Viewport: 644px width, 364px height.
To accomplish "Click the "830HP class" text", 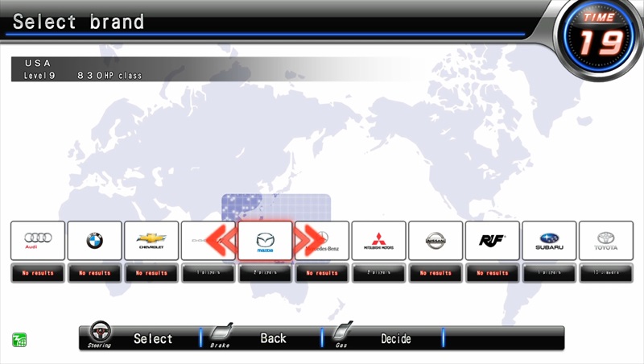I will point(109,76).
